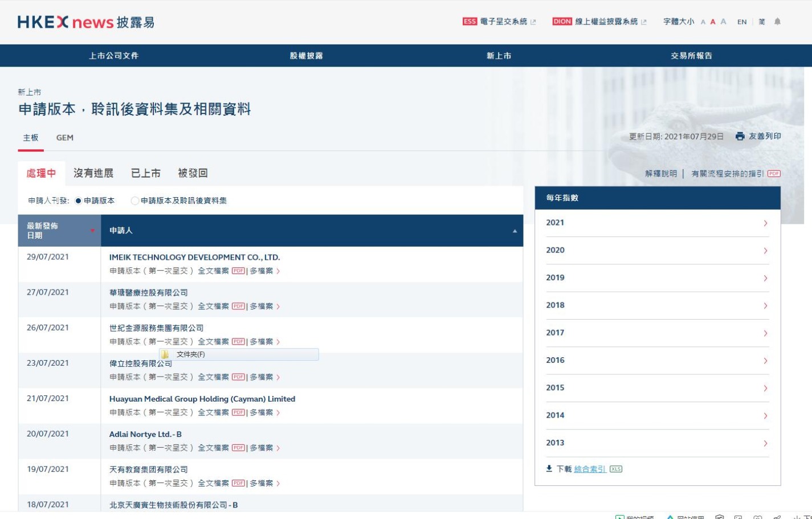
Task: Open the PDF icon for IMEIK Technology
Action: tap(238, 271)
